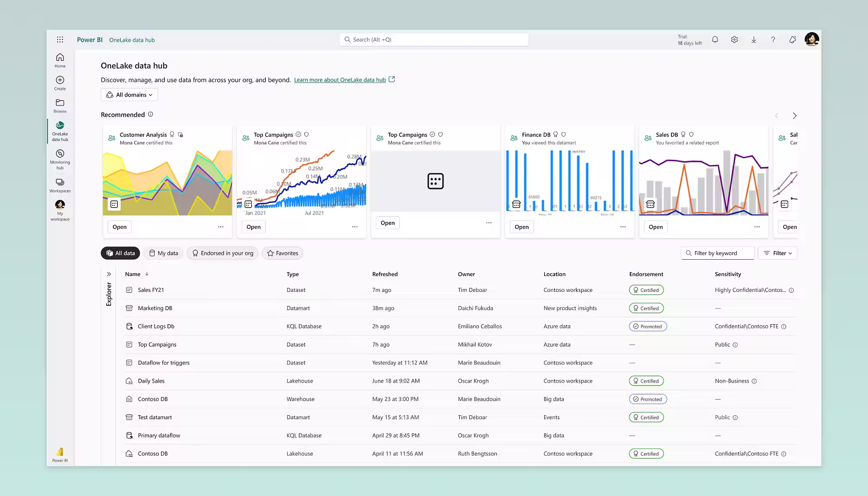
Task: Open the Customer Analysis card
Action: [119, 227]
